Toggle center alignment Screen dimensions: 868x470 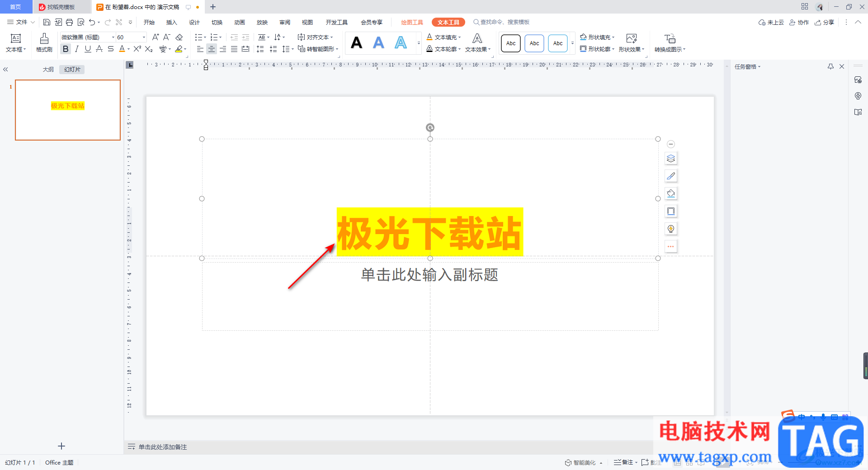tap(212, 49)
